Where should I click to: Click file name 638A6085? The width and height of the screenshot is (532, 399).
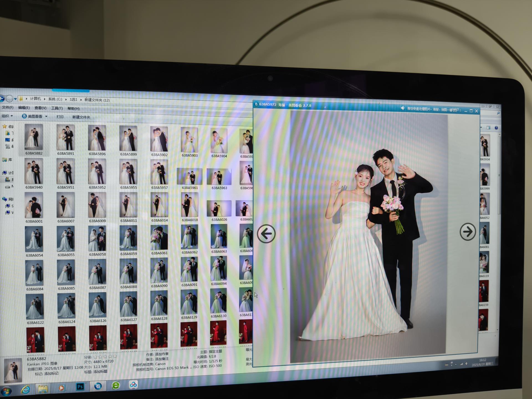click(66, 288)
